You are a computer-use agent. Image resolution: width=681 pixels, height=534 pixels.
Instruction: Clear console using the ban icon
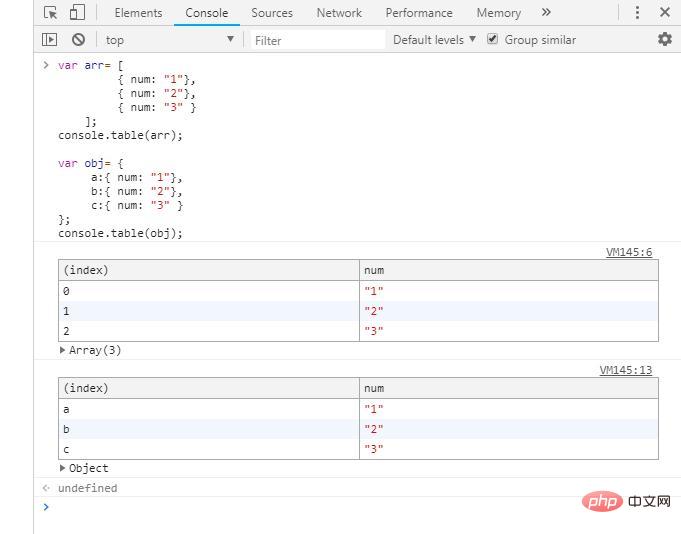pyautogui.click(x=78, y=40)
